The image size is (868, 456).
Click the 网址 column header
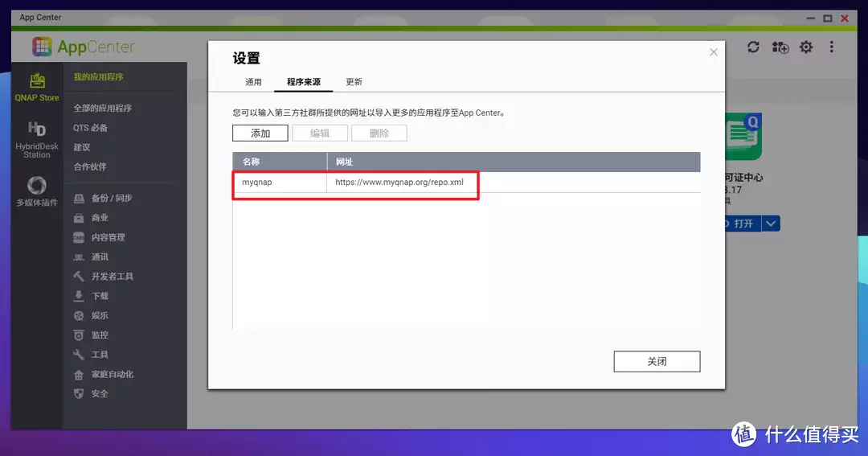[x=514, y=162]
